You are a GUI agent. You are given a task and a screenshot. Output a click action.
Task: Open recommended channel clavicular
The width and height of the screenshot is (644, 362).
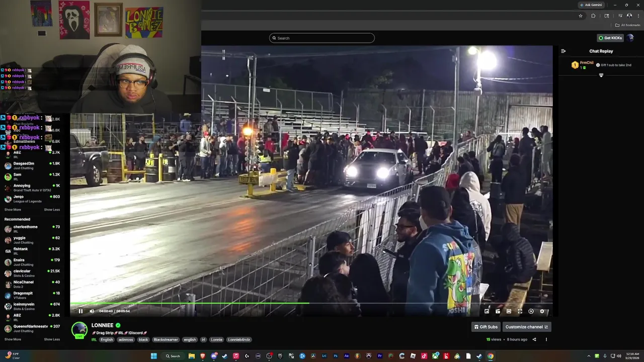coord(33,273)
